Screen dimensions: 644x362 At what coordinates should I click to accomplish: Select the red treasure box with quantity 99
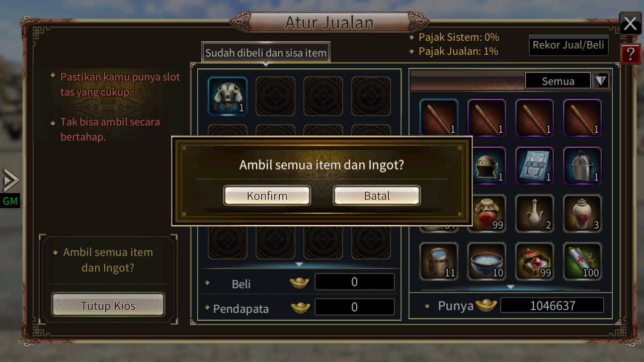tap(535, 261)
